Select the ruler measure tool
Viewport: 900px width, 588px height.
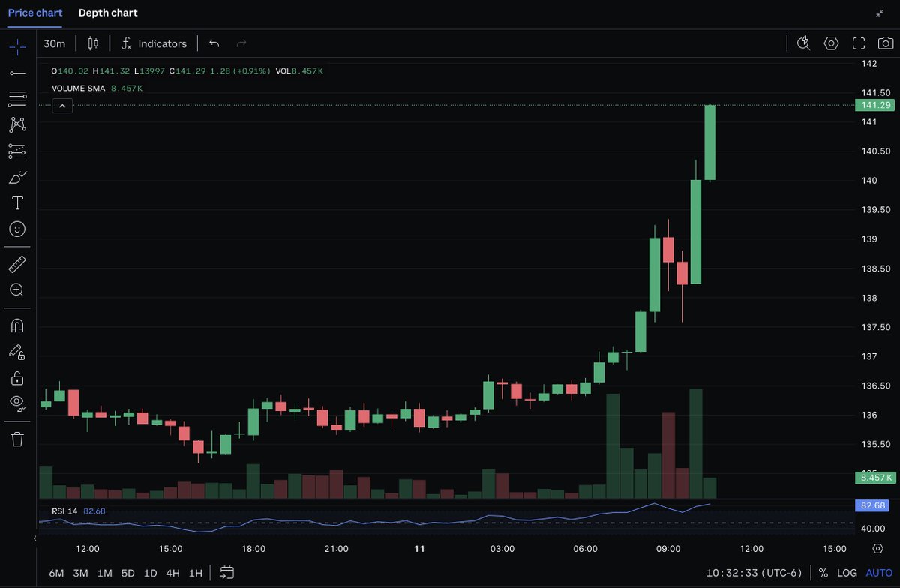tap(17, 264)
